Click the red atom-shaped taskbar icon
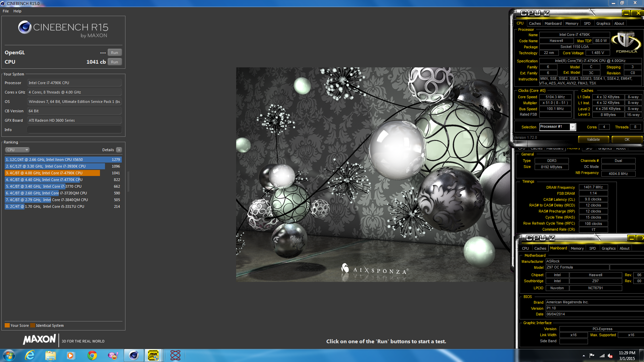This screenshot has width=644, height=362. tap(175, 355)
